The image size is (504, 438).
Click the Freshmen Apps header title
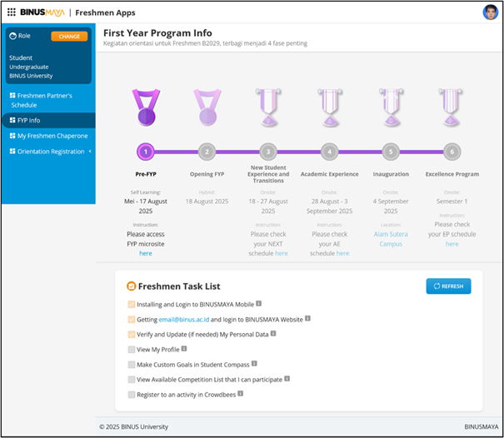(x=105, y=12)
